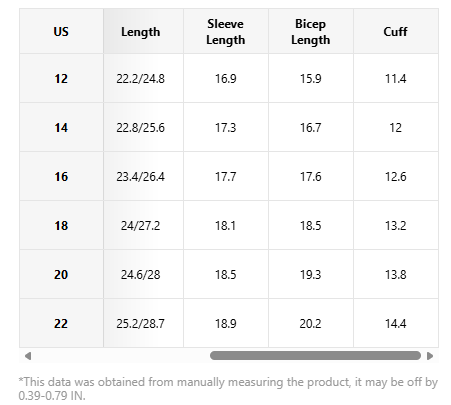The width and height of the screenshot is (451, 405).
Task: Click the 13.2 cuff cell
Action: pos(396,225)
